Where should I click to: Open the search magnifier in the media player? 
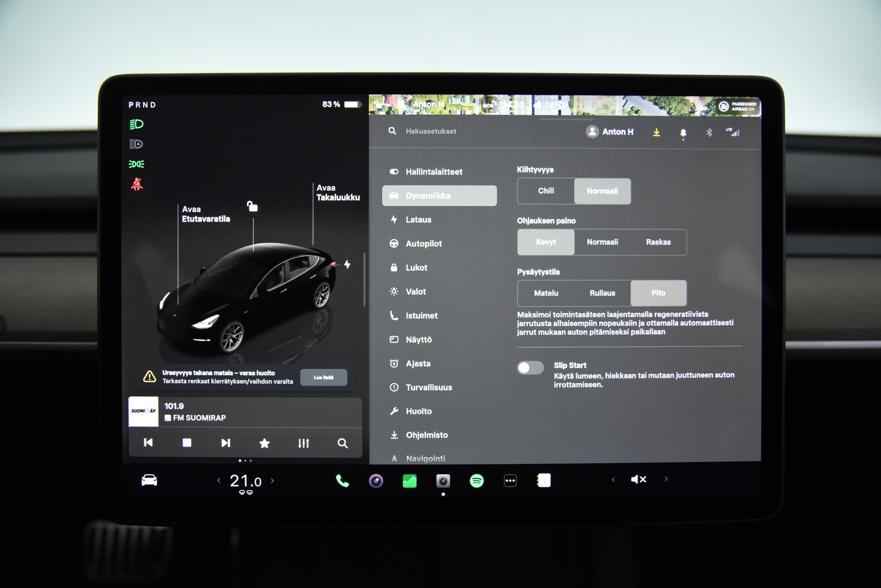point(342,443)
